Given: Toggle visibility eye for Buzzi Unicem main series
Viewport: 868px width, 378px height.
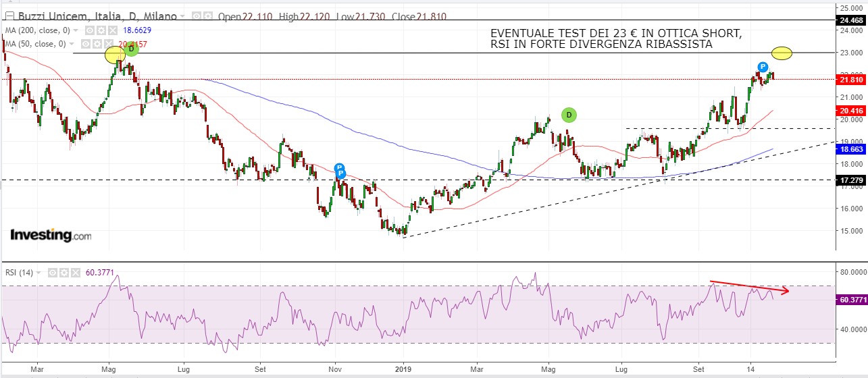Looking at the screenshot, I should (x=197, y=16).
